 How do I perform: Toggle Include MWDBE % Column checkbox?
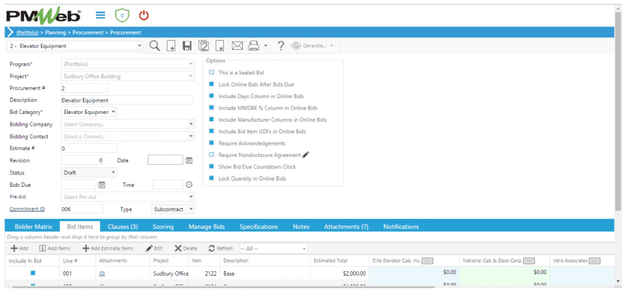coord(211,108)
